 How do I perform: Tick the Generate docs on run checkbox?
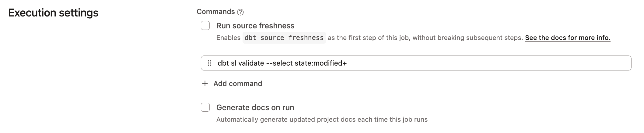pyautogui.click(x=205, y=107)
